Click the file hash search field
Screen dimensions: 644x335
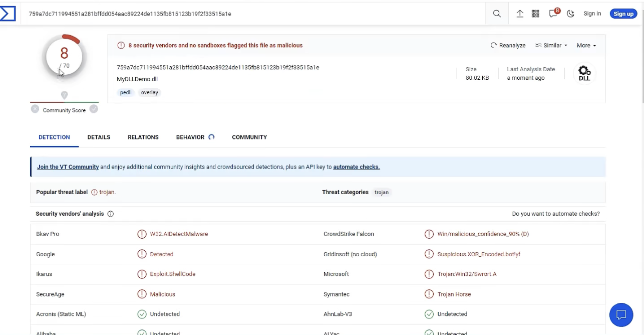253,14
